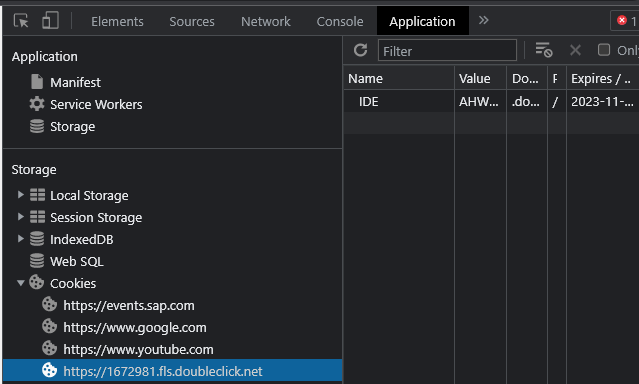Screen dimensions: 639x384
Task: Tick the Only show cookies checkbox
Action: pyautogui.click(x=604, y=50)
